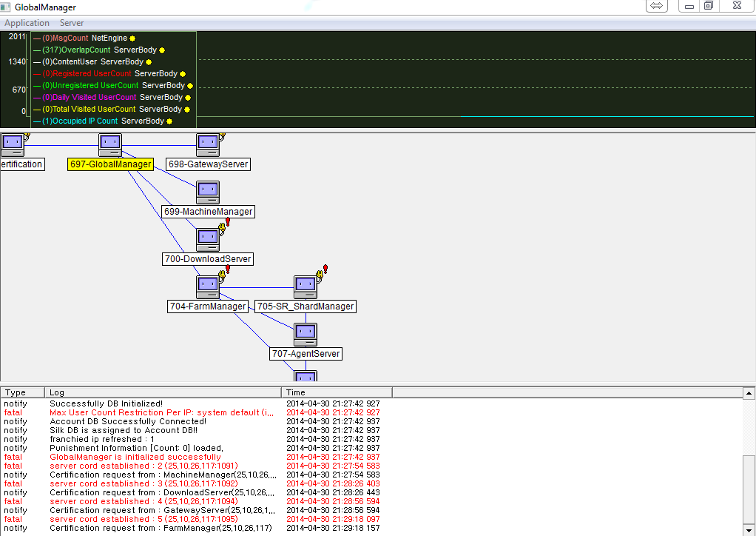Select the 704-FarmManager label
The width and height of the screenshot is (756, 536).
click(x=208, y=306)
